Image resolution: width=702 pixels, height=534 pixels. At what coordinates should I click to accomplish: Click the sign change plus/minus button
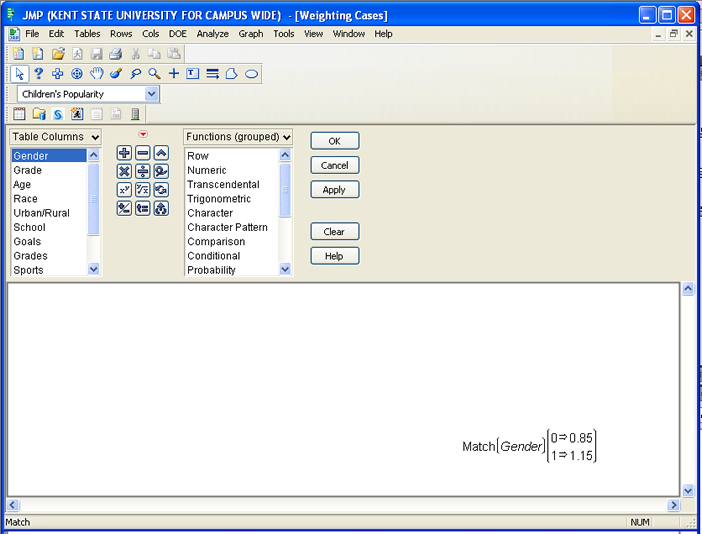coord(124,208)
